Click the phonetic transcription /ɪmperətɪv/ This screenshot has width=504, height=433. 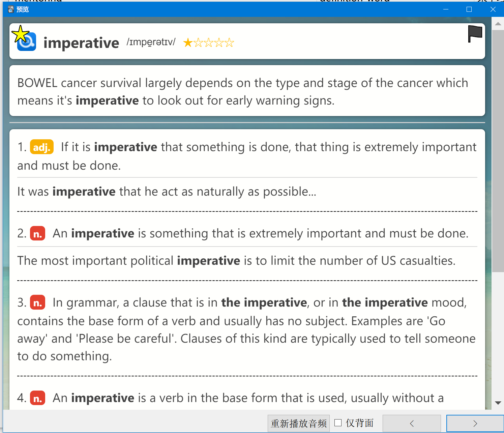click(151, 42)
